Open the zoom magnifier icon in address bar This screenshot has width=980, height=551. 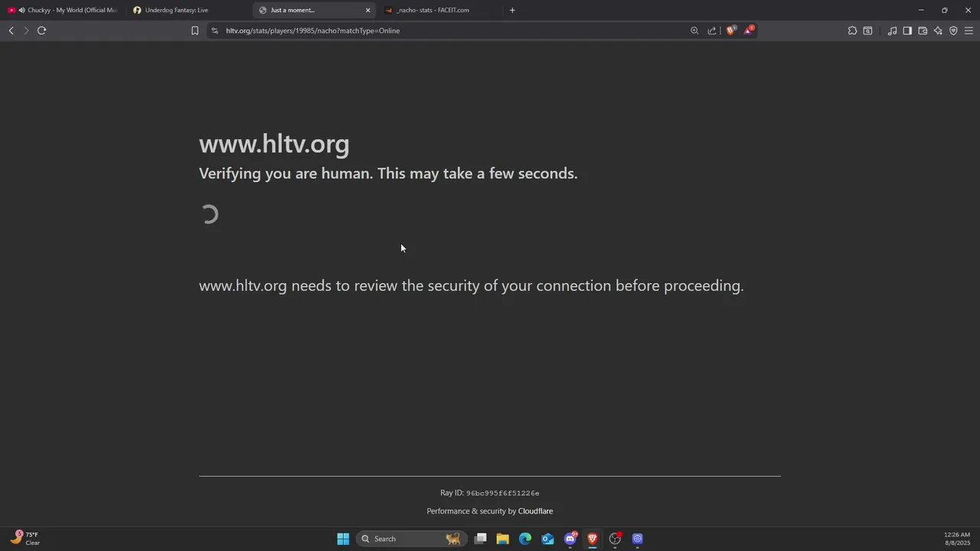click(x=694, y=31)
